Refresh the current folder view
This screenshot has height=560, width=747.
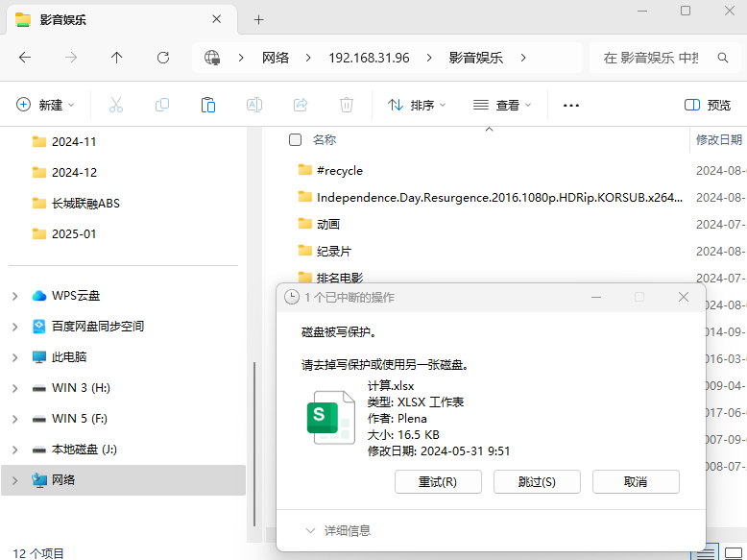(163, 58)
